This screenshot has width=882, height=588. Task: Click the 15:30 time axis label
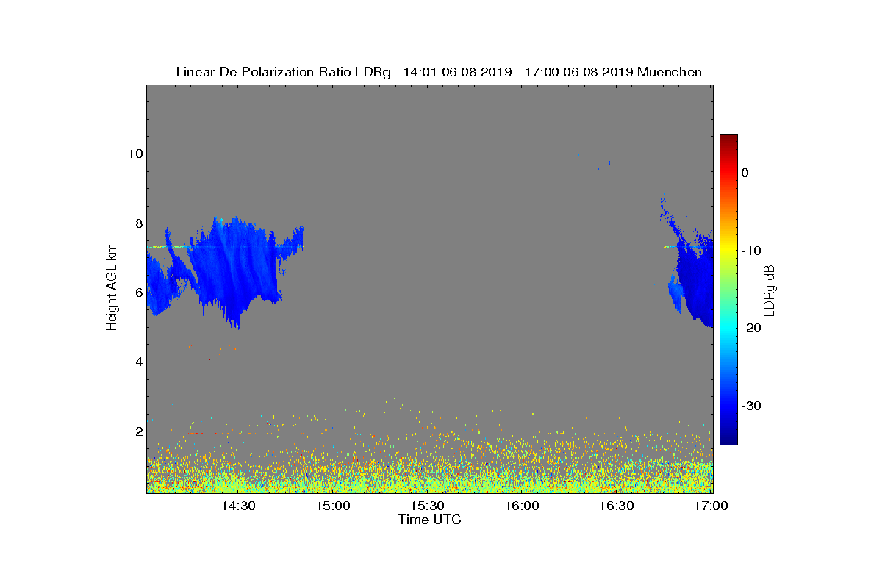click(x=428, y=506)
